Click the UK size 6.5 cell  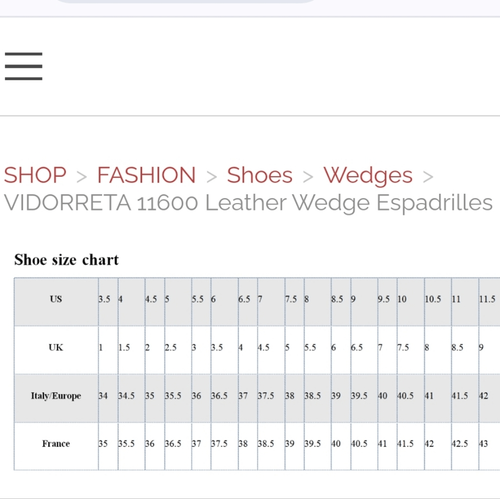[364, 350]
